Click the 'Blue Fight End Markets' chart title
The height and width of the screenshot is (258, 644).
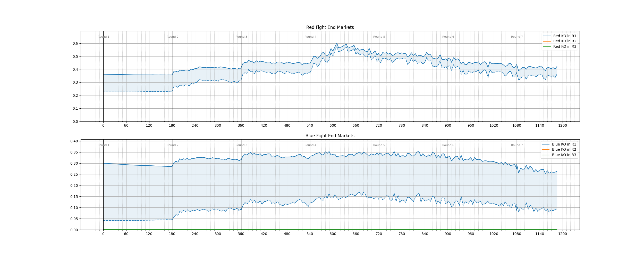tap(330, 136)
